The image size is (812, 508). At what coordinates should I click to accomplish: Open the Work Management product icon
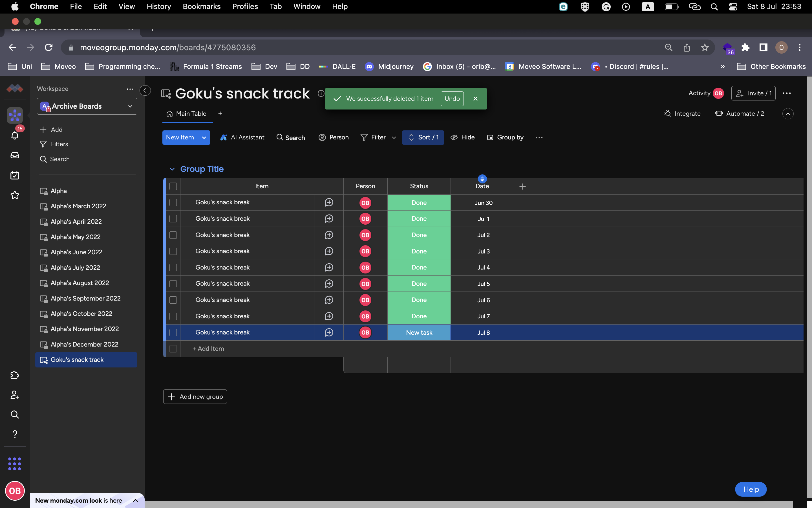click(15, 115)
